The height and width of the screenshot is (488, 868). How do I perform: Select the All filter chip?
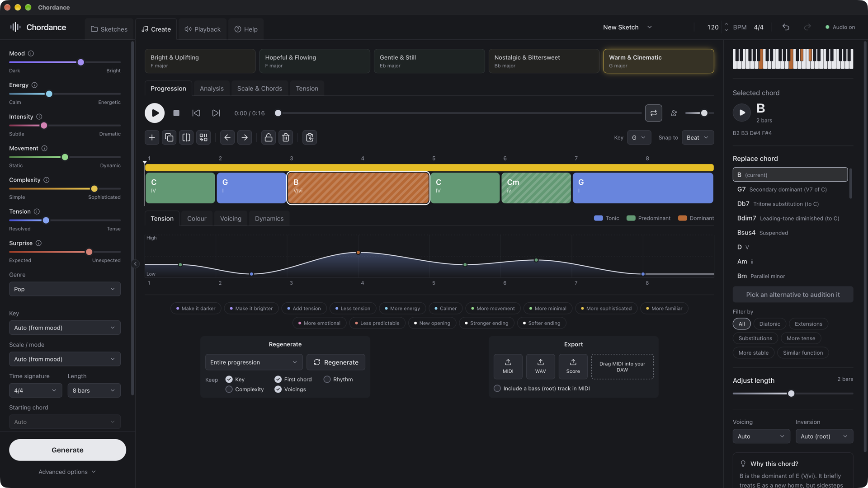[741, 324]
